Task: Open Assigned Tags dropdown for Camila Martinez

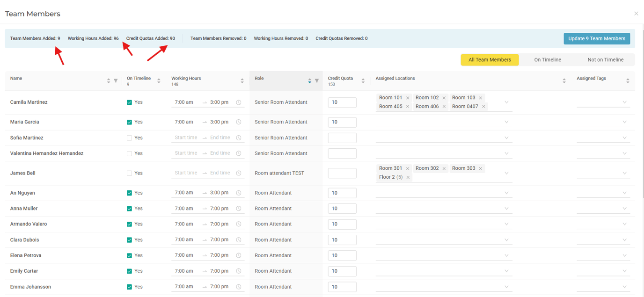Action: [624, 102]
